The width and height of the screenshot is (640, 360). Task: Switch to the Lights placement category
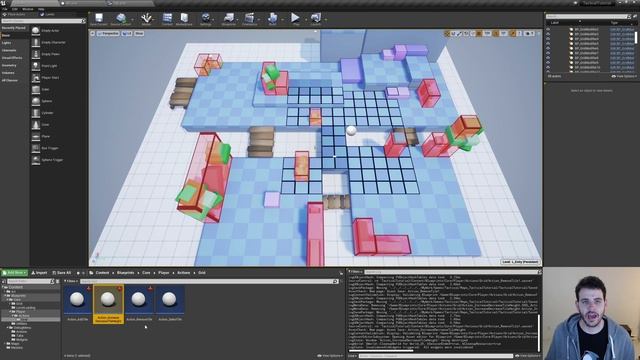[7, 43]
